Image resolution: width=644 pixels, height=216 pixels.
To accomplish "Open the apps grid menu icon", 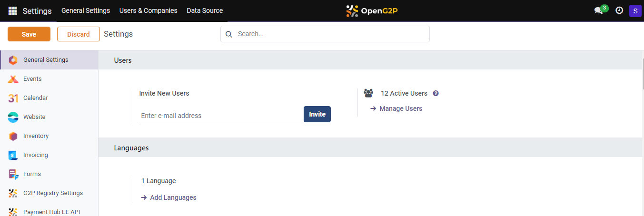I will point(12,10).
